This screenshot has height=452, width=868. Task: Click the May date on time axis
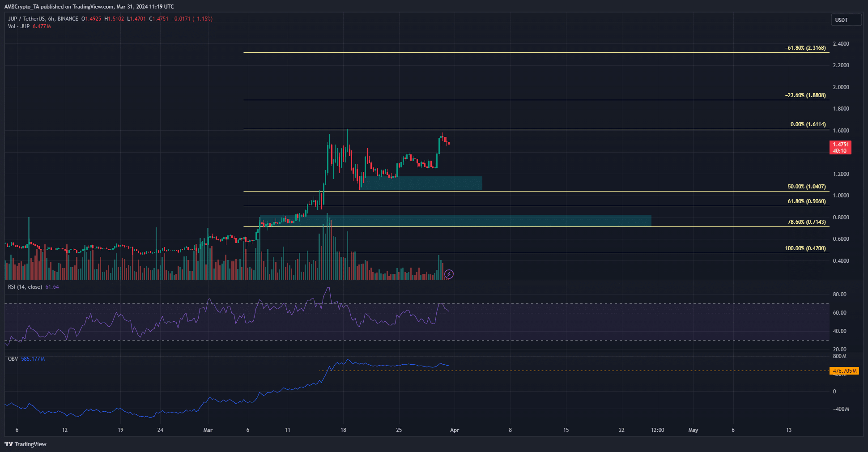(x=693, y=430)
